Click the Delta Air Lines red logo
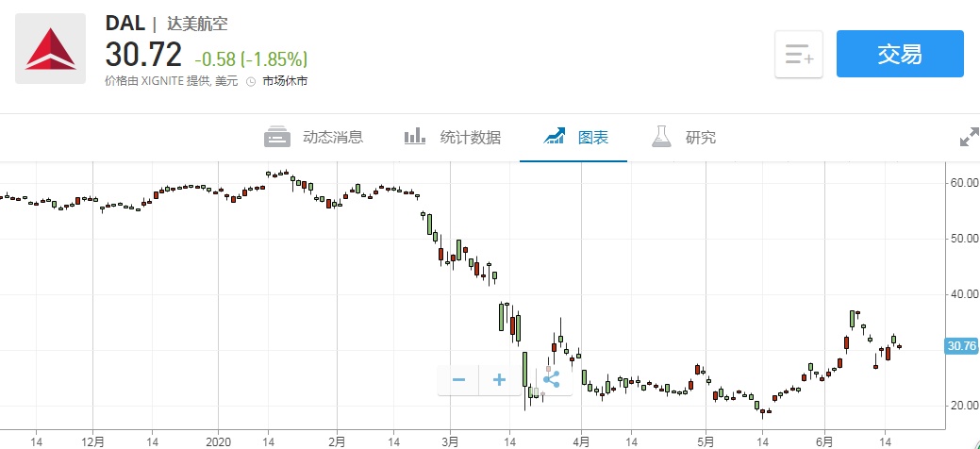The width and height of the screenshot is (980, 449). [x=52, y=51]
